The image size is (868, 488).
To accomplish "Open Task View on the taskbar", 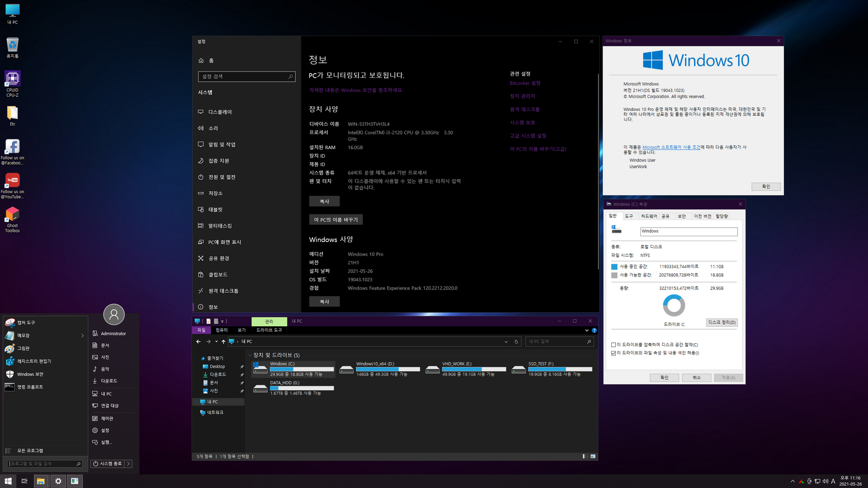I will 24,481.
